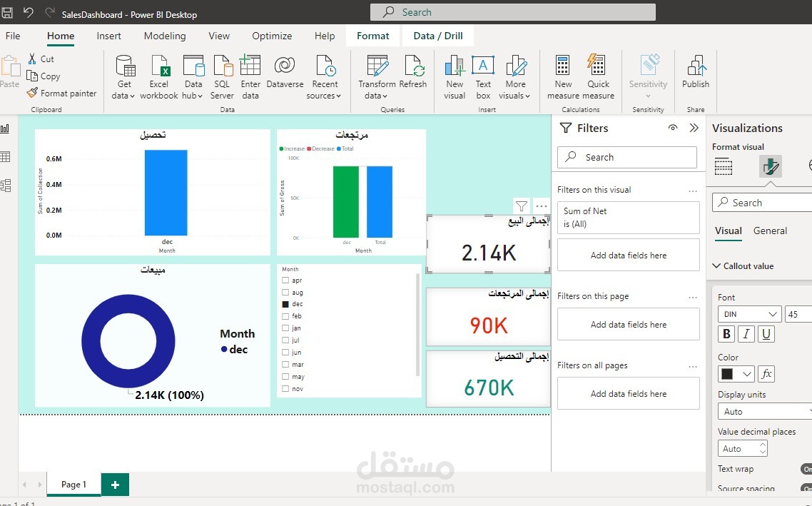812x506 pixels.
Task: Switch to the Modeling ribbon tab
Action: 165,36
